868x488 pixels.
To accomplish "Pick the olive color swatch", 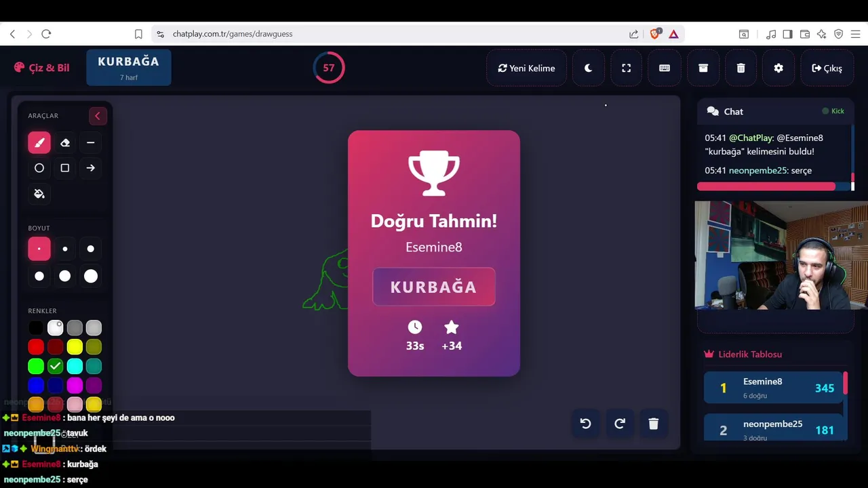I will pos(94,347).
